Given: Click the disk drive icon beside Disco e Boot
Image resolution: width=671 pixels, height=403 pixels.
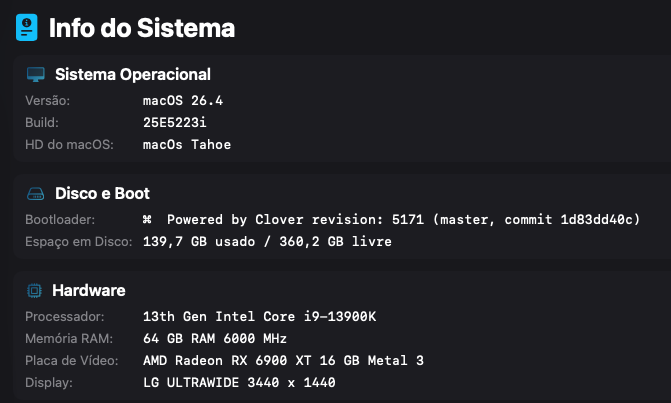Looking at the screenshot, I should (x=36, y=194).
